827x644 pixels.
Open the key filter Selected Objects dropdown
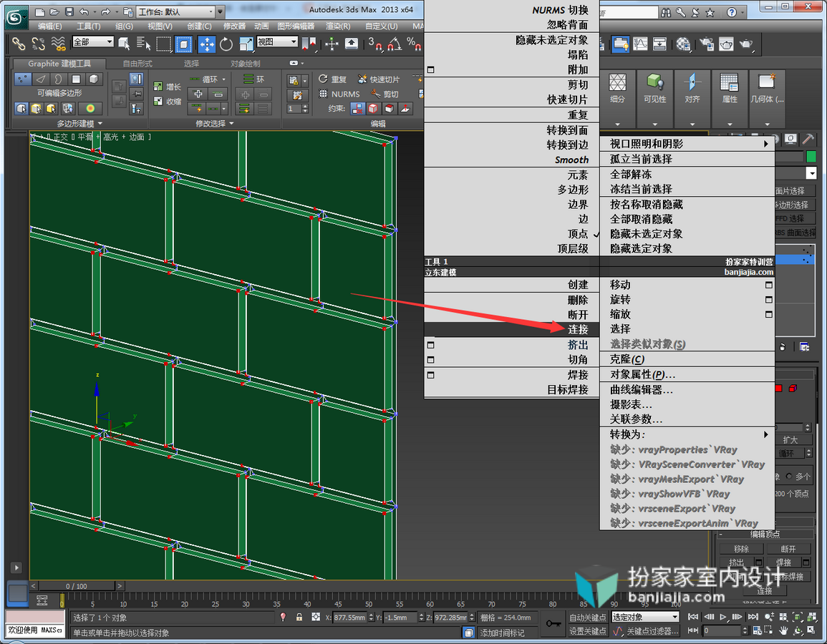[644, 617]
